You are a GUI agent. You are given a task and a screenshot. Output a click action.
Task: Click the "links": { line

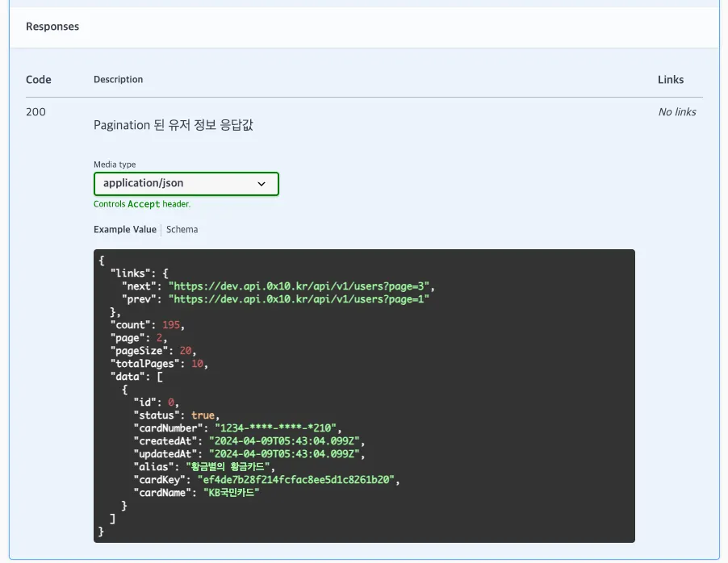click(140, 273)
